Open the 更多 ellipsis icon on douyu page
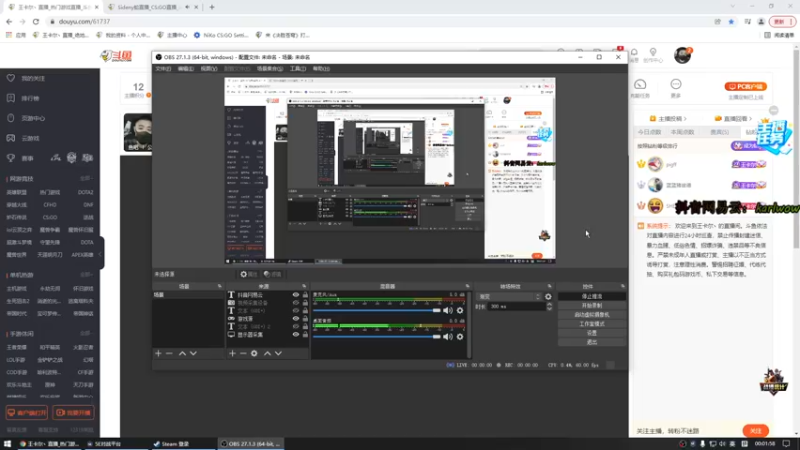The image size is (800, 450). coord(676,84)
